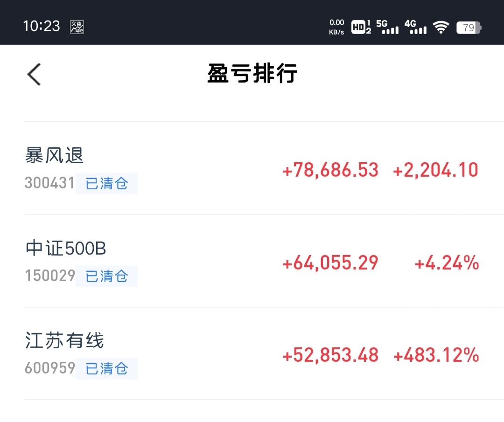This screenshot has height=422, width=504.
Task: Tap the +78,686.53 profit amount
Action: click(330, 170)
